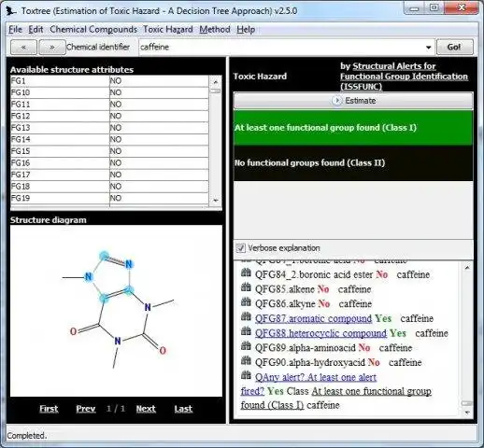Image resolution: width=484 pixels, height=448 pixels.
Task: Click the tree icon next to QFG84_2 boronic acid ester
Action: click(246, 273)
